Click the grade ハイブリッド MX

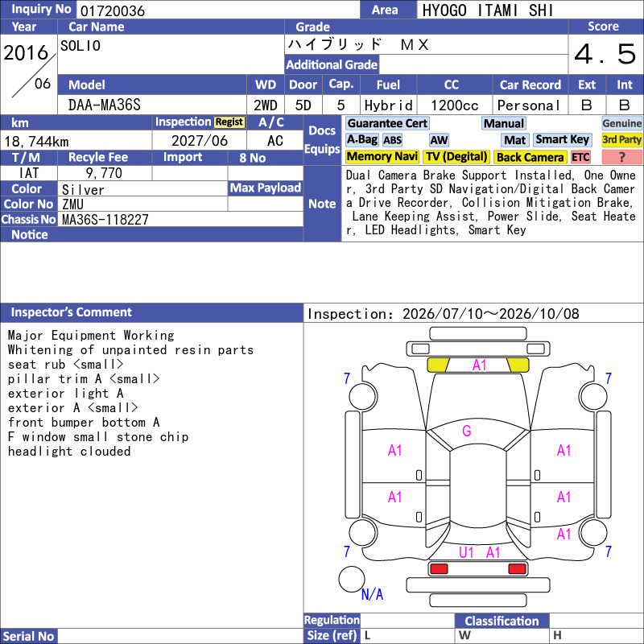(x=358, y=44)
